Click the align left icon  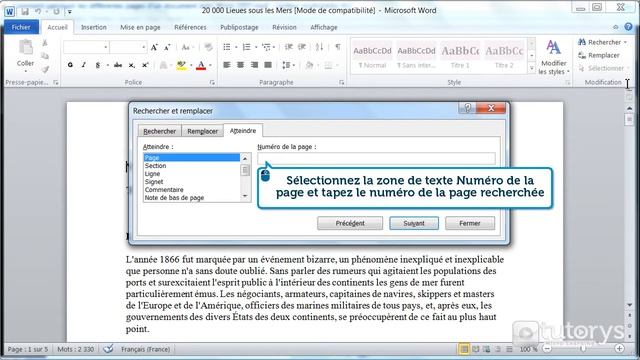tap(227, 65)
